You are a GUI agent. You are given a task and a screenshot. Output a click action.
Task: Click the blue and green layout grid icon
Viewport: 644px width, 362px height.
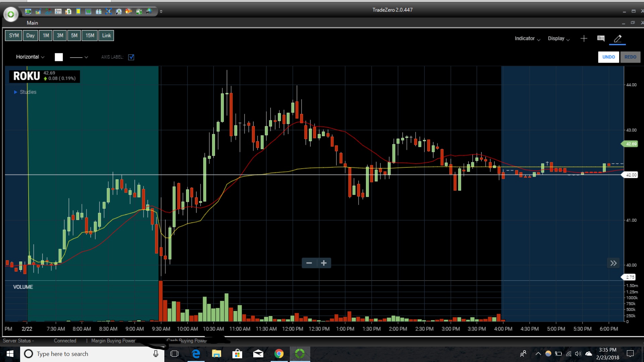[99, 11]
